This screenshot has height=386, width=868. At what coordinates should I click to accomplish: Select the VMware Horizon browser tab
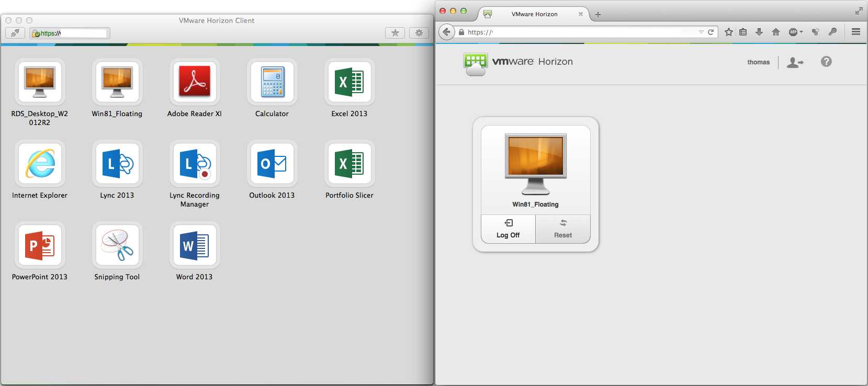[534, 14]
